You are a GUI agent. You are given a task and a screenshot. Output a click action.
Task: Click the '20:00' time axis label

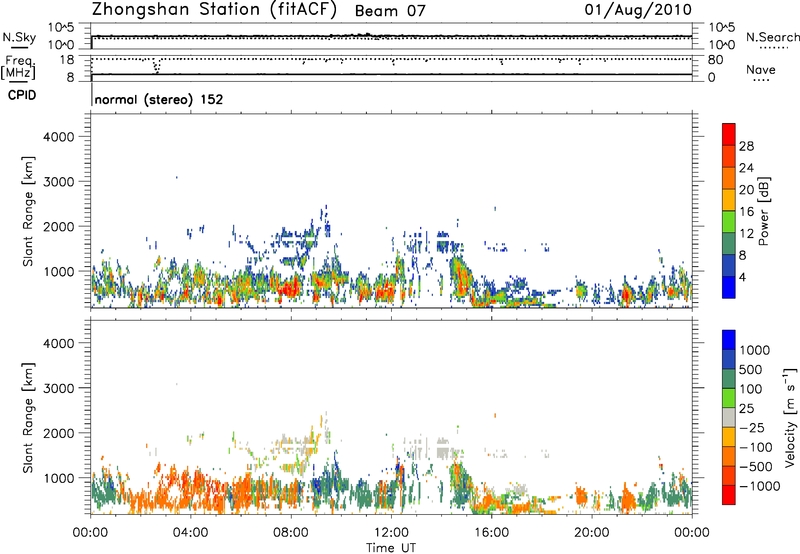pyautogui.click(x=592, y=533)
